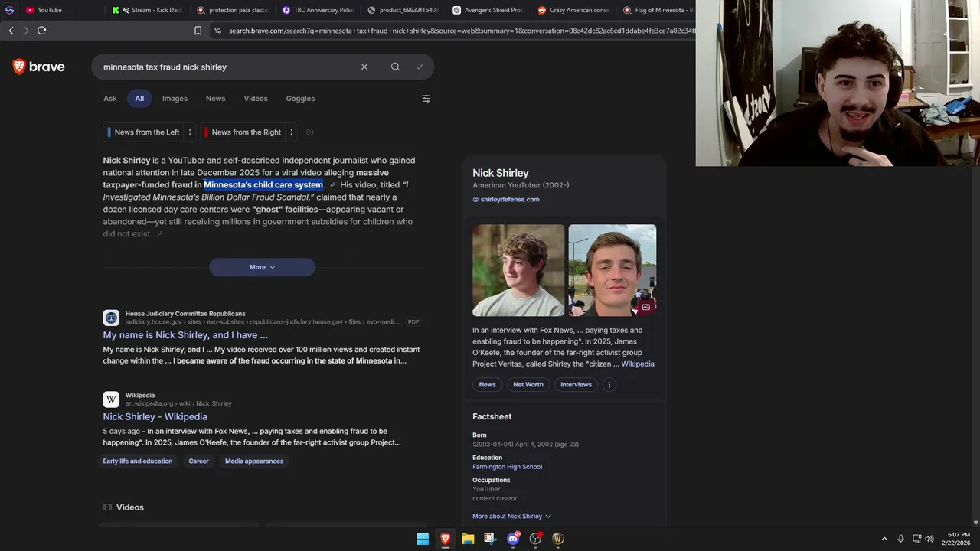
Task: Click the info icon beside news filters
Action: pos(309,132)
